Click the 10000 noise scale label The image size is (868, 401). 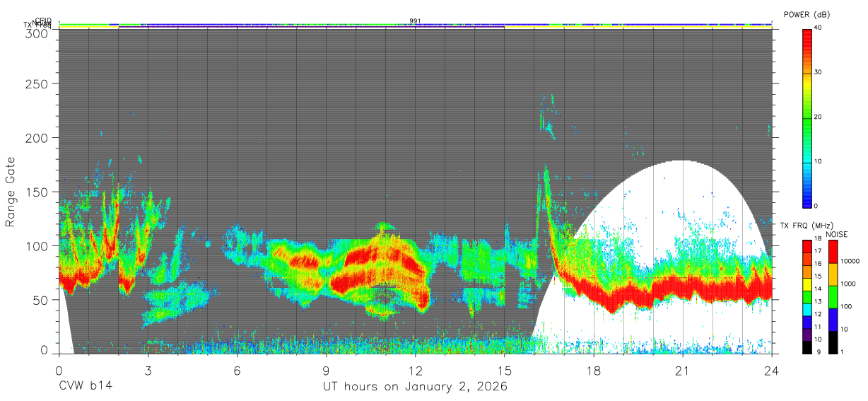[850, 261]
